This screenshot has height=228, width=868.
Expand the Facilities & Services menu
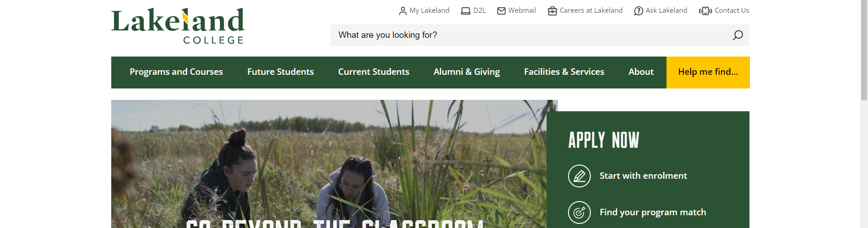click(564, 72)
